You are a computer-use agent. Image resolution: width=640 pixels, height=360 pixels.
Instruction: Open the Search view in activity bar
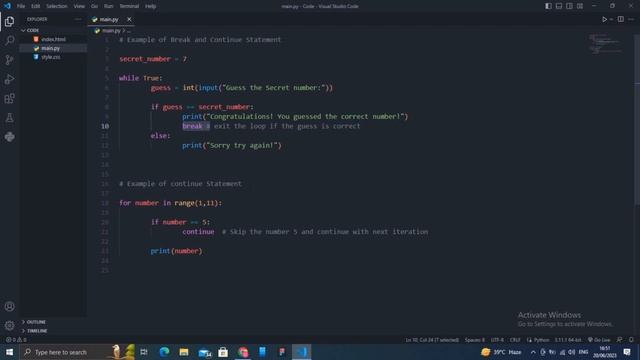click(9, 40)
